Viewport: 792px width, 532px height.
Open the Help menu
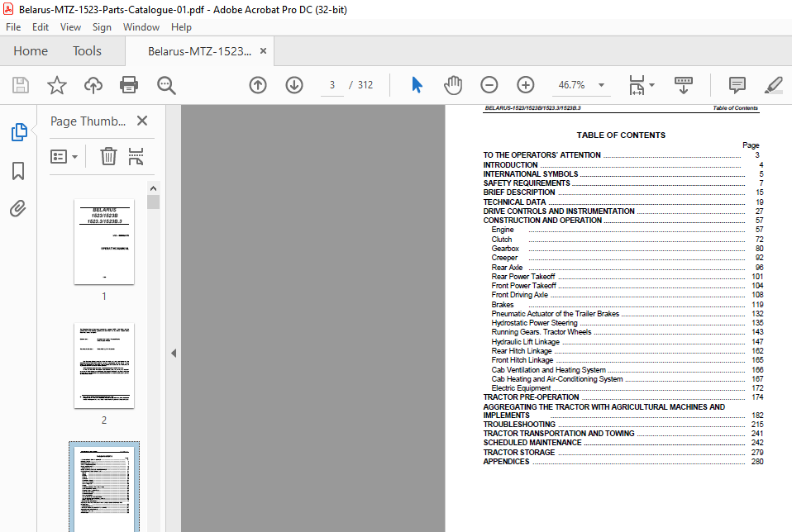[181, 27]
